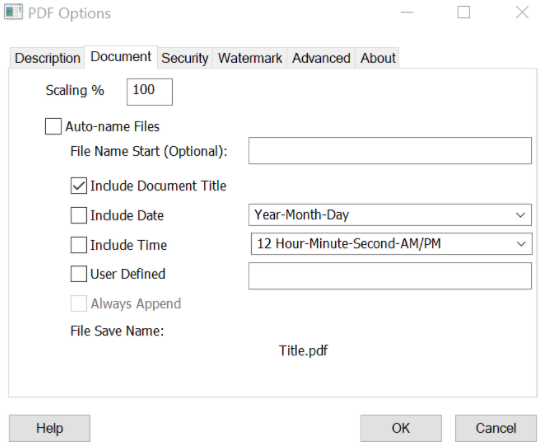Click the Cancel button
Viewport: 545px width, 448px height.
[496, 428]
